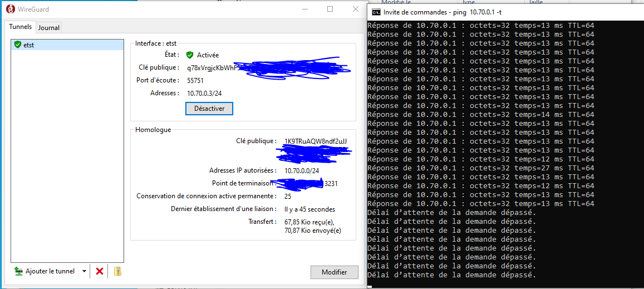644x289 pixels.
Task: Click the Dernier établissement d'une liaison label
Action: [224, 209]
